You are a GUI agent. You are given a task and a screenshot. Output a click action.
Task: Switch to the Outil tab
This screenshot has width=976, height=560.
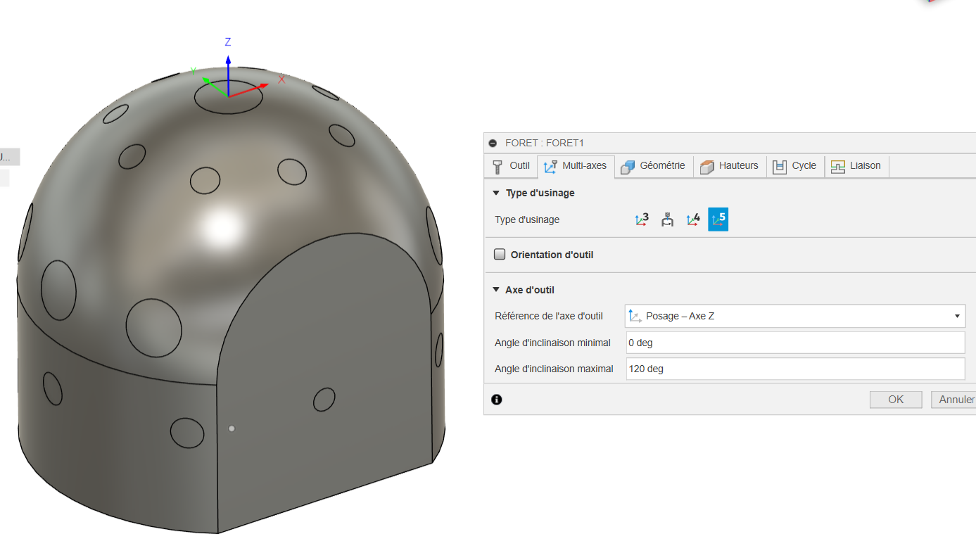click(512, 166)
